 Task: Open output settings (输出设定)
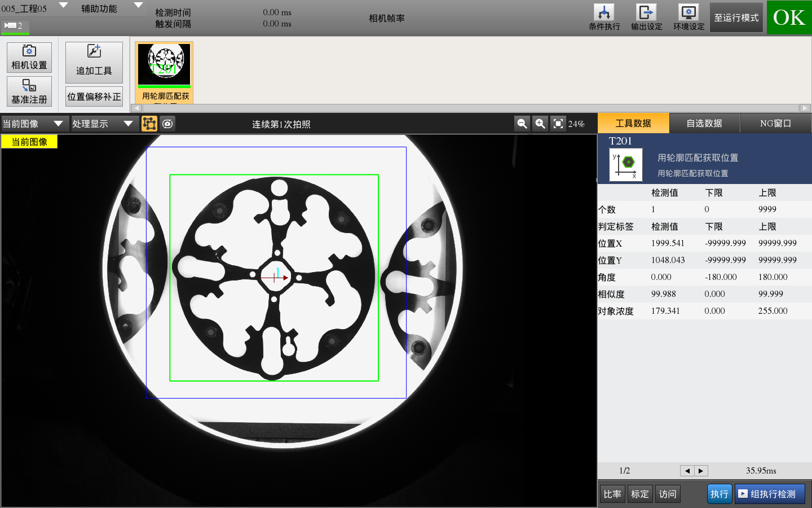pyautogui.click(x=646, y=17)
